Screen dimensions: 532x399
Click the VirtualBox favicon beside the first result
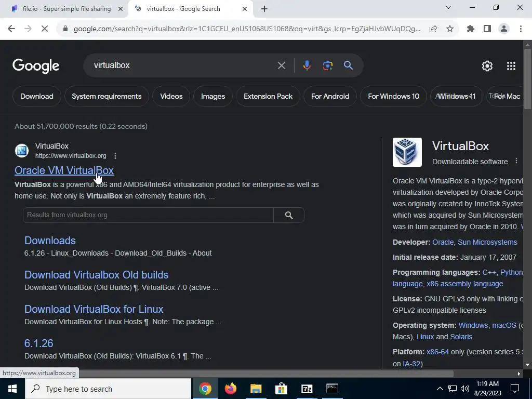(22, 150)
